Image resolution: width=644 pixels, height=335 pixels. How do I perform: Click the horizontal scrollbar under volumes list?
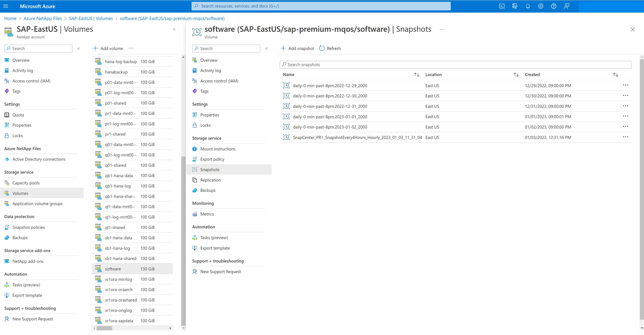pos(104,328)
